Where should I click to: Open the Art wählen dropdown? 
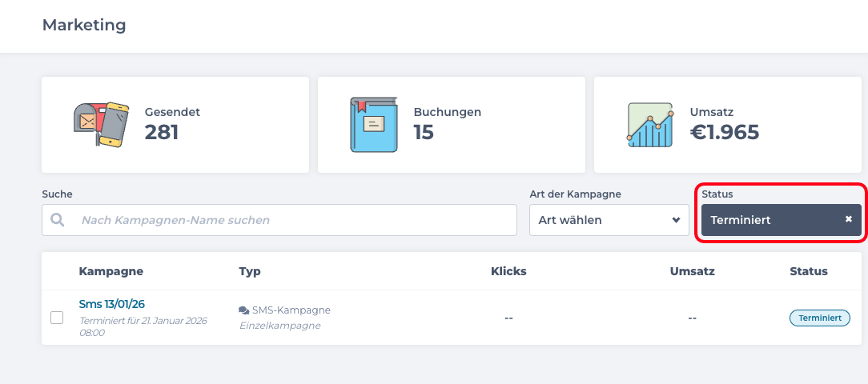pos(609,220)
